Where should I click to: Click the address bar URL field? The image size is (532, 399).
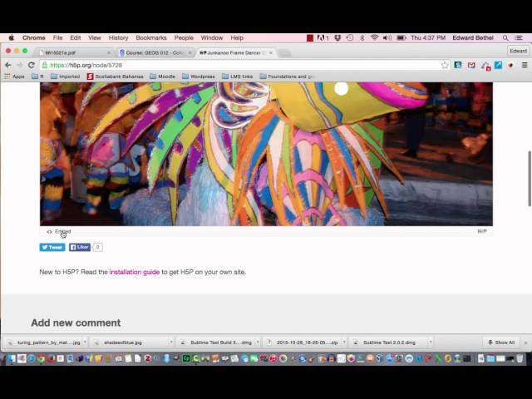pos(244,65)
